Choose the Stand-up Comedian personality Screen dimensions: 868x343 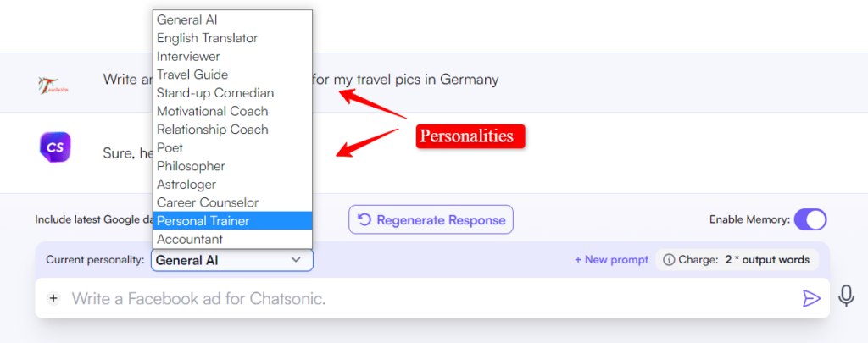pyautogui.click(x=232, y=93)
